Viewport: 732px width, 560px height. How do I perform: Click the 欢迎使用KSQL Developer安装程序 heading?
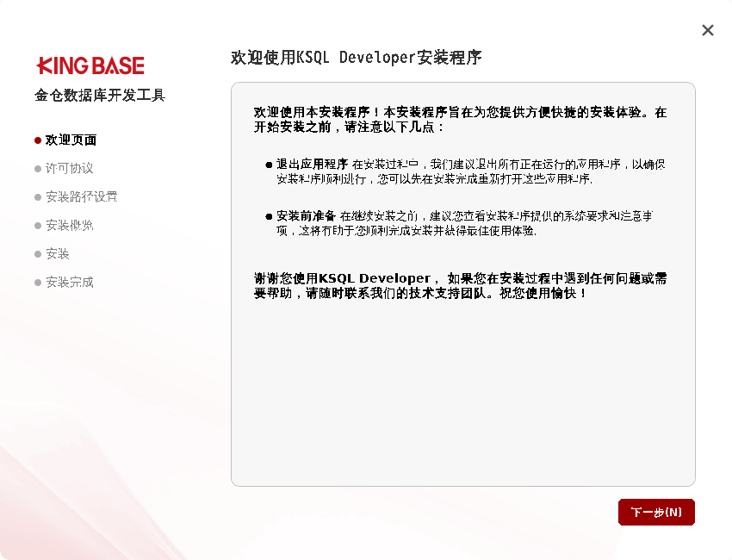pyautogui.click(x=356, y=58)
